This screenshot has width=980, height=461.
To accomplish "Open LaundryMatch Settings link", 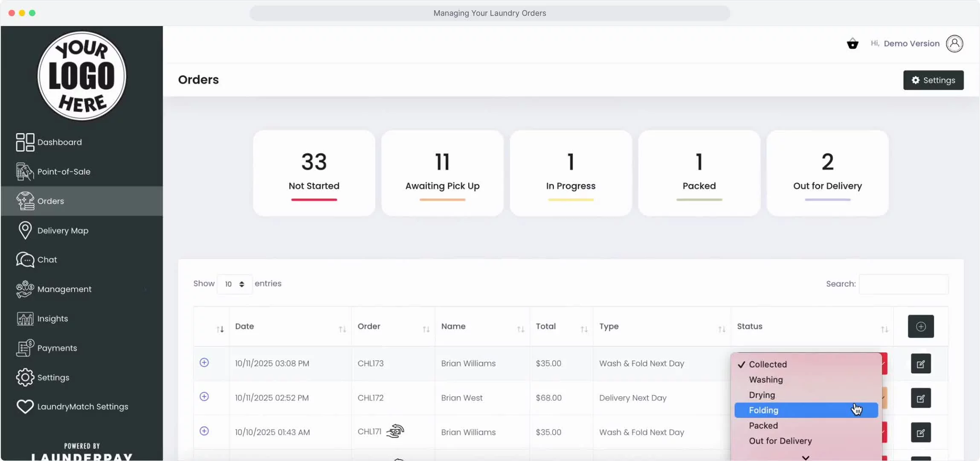I will coord(82,407).
